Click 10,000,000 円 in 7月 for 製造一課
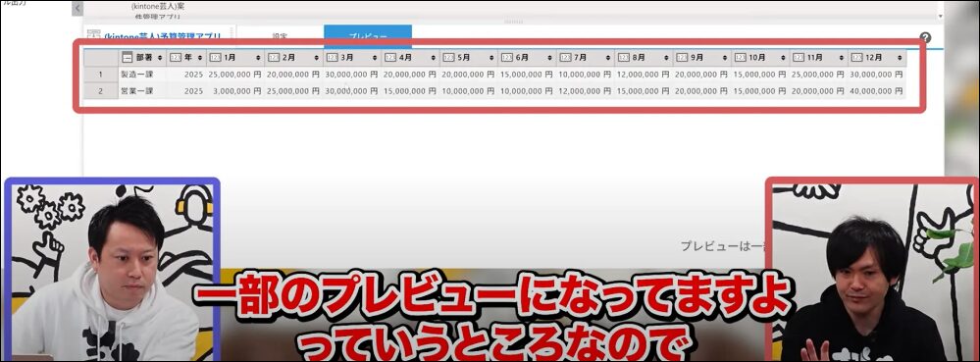This screenshot has height=362, width=980. pos(585,74)
